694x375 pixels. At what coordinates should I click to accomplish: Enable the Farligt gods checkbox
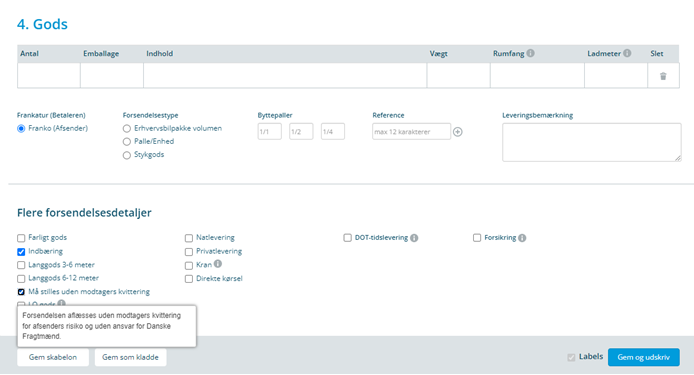click(x=21, y=238)
